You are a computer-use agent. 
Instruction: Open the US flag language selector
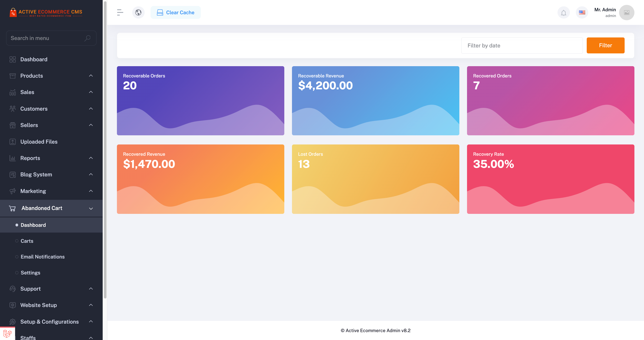(582, 13)
